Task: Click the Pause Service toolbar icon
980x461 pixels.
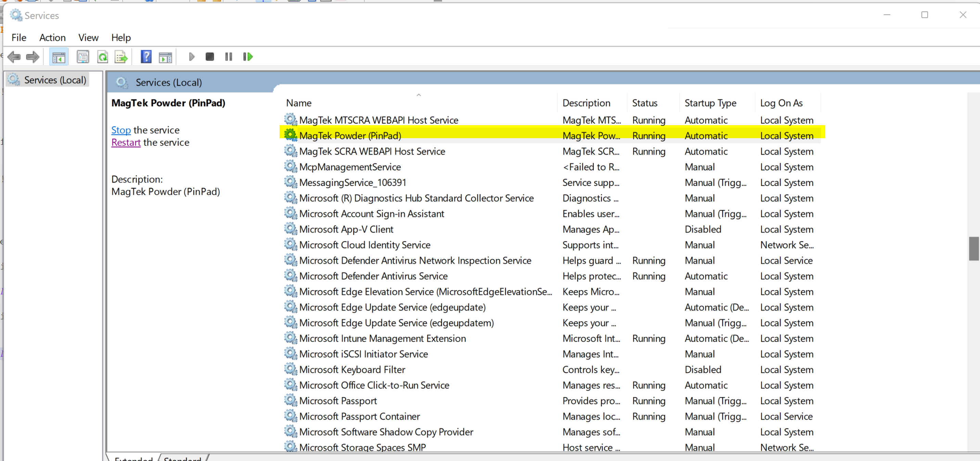Action: pos(228,57)
